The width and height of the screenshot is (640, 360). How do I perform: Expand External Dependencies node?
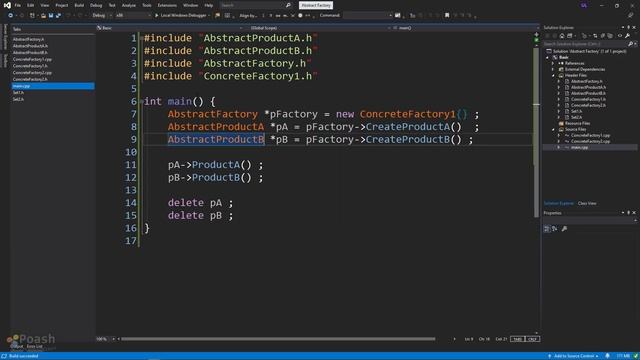553,69
